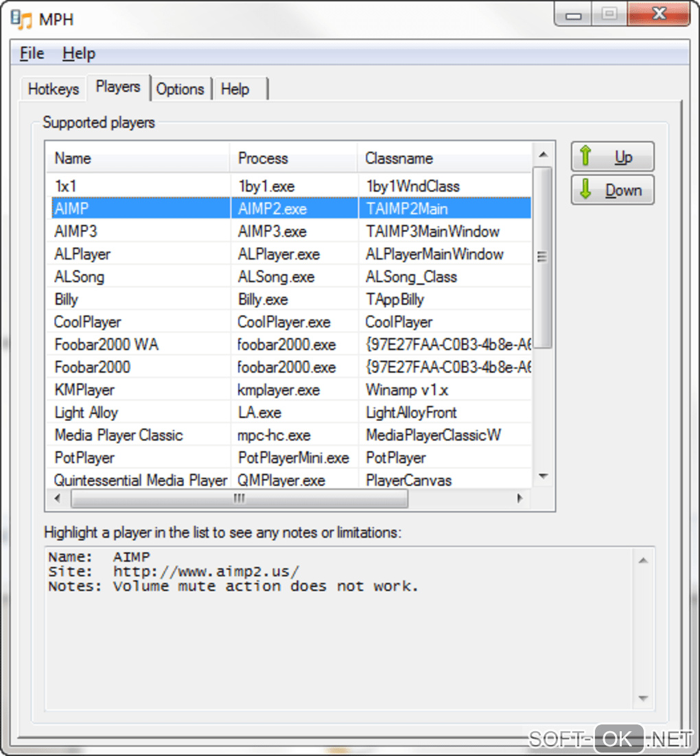Click the mpc-hc.exe process cell
The image size is (700, 756).
coord(294,435)
